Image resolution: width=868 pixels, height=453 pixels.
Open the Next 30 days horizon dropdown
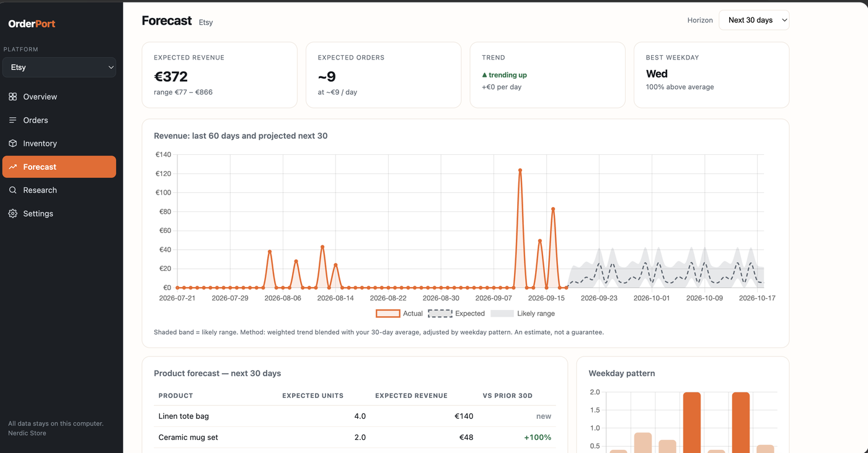coord(754,20)
